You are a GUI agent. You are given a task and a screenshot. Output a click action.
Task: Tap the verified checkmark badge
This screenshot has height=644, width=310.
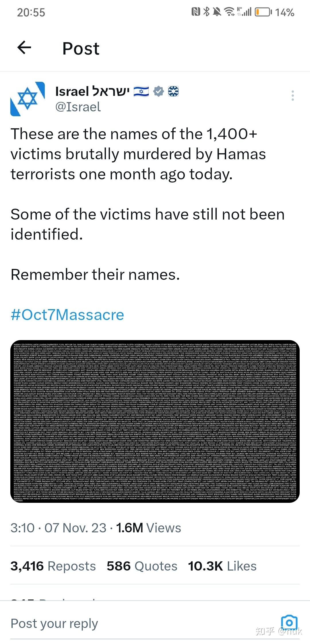[x=158, y=92]
